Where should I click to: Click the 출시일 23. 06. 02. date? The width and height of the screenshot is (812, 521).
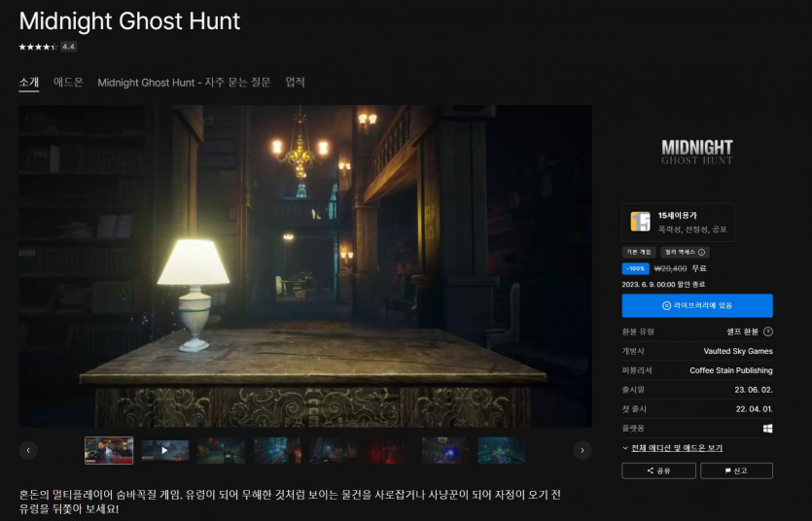point(754,390)
